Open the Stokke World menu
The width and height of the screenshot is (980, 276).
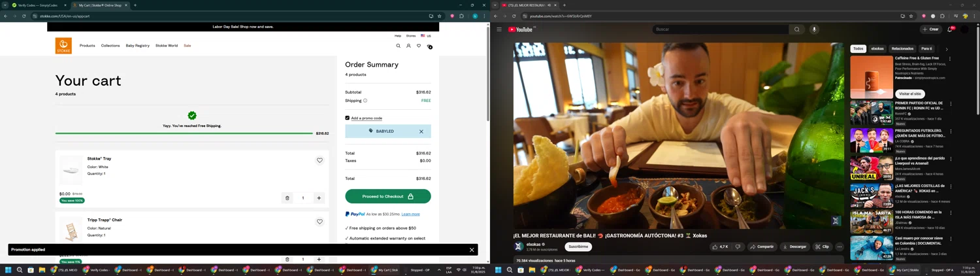pos(167,46)
